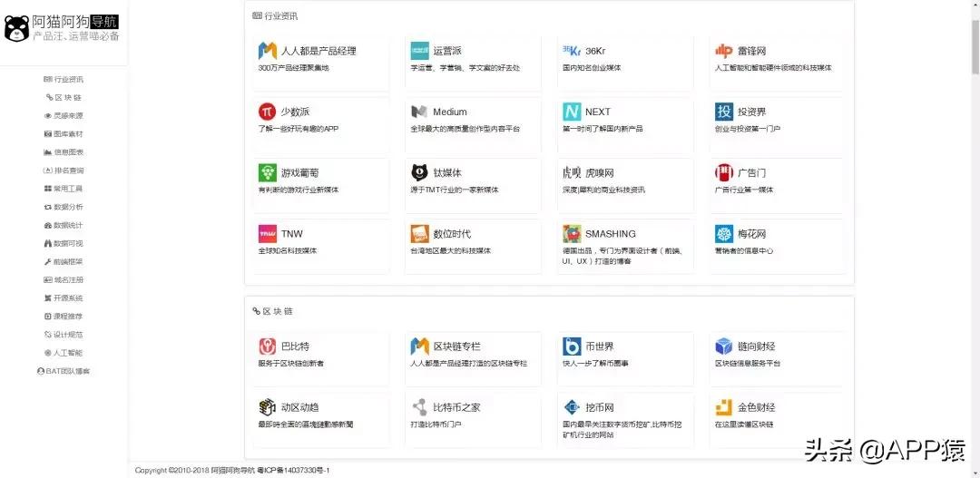Image resolution: width=980 pixels, height=478 pixels.
Task: Select 课程推荐 in the sidebar
Action: [64, 317]
